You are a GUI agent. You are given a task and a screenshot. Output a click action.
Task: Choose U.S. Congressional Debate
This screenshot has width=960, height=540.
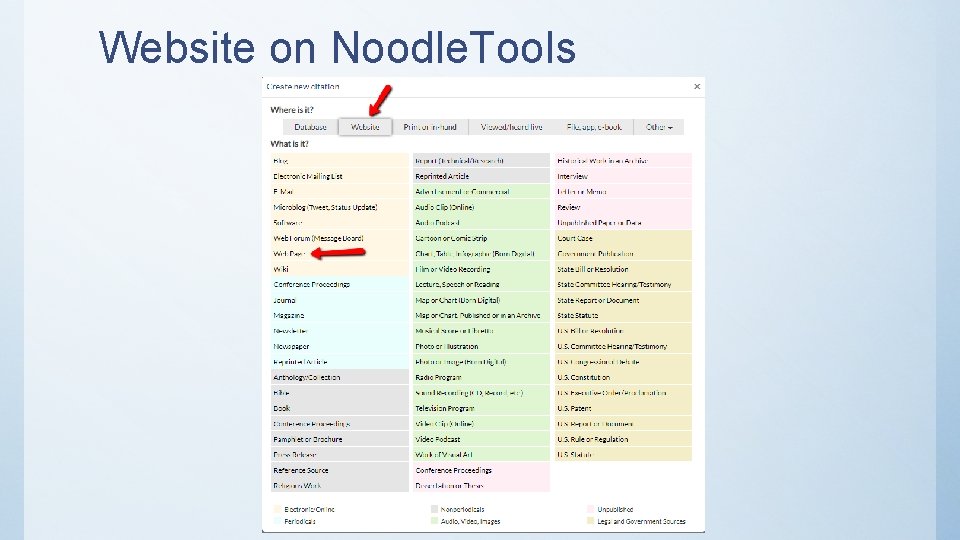click(623, 362)
